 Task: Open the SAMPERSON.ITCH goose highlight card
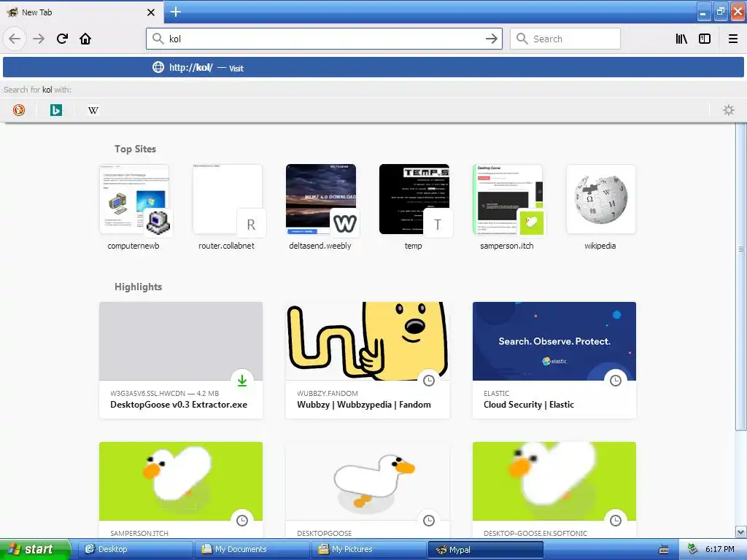click(x=181, y=490)
